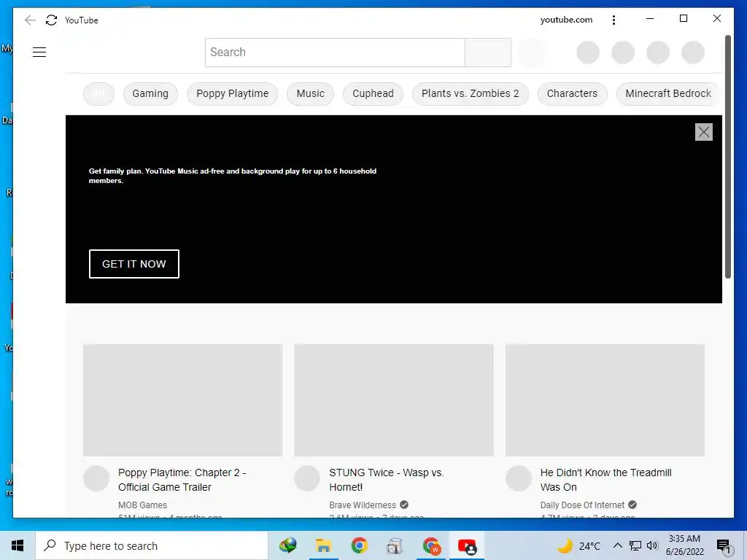Open the volume control in tray
This screenshot has width=747, height=560.
coord(652,545)
